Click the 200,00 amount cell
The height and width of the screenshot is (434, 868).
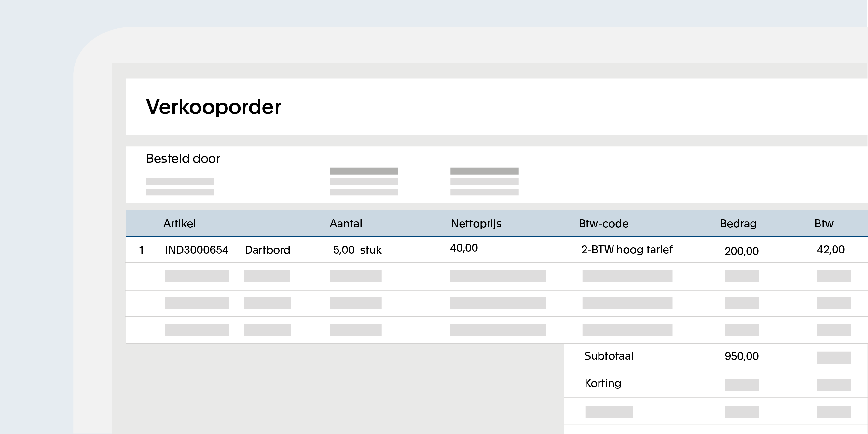click(x=741, y=251)
